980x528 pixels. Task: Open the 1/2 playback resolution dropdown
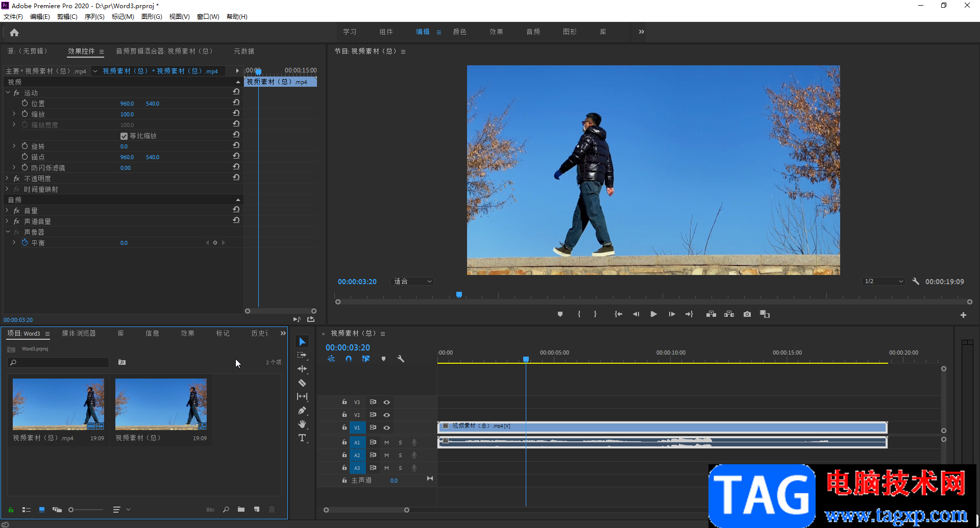click(x=884, y=282)
